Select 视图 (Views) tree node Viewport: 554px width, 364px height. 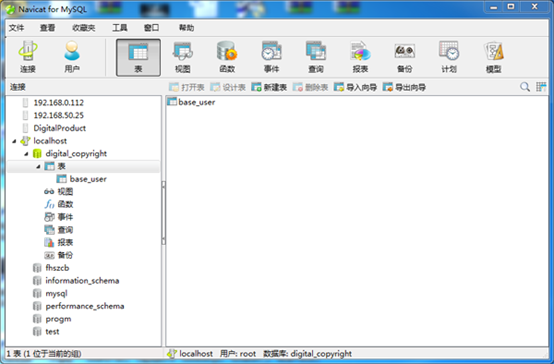point(65,192)
